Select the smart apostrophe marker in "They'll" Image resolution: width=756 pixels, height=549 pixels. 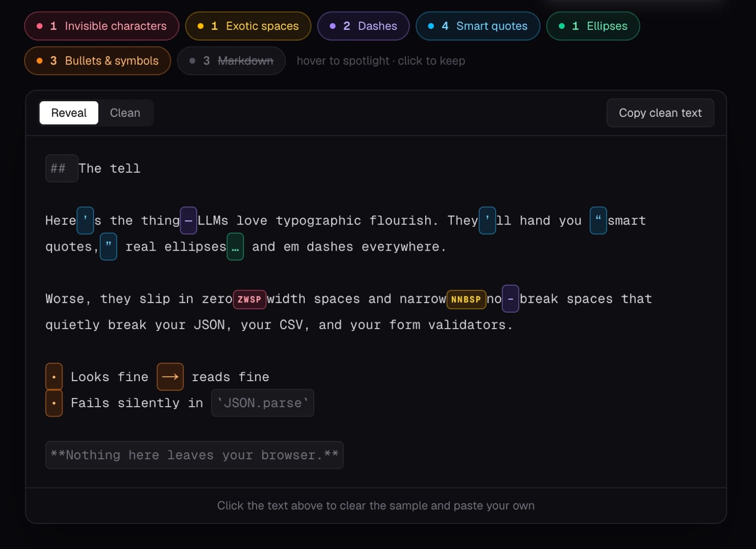click(487, 220)
